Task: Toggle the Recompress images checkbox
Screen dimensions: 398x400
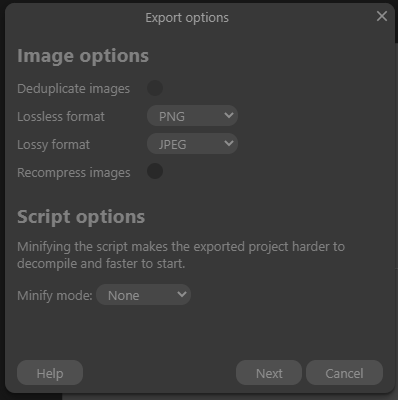Action: click(155, 171)
